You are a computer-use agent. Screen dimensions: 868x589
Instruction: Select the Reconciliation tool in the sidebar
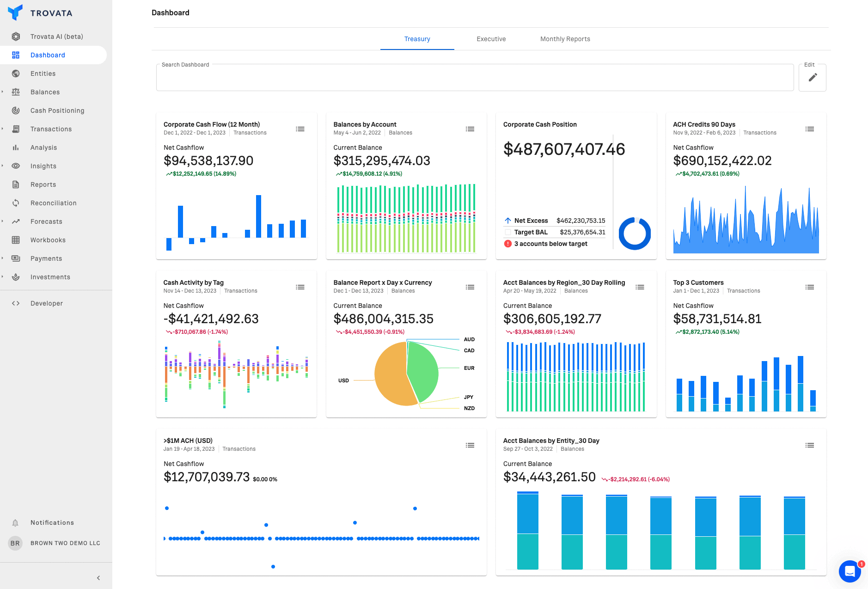pos(54,202)
